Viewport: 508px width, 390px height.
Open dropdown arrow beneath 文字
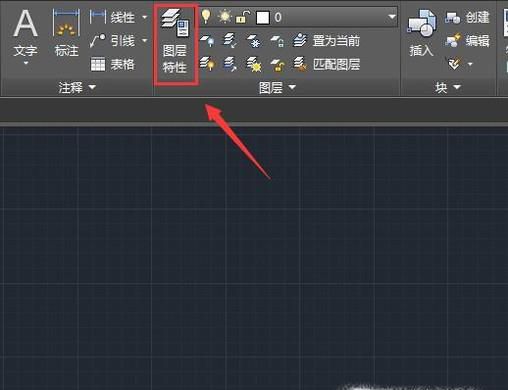pyautogui.click(x=26, y=62)
